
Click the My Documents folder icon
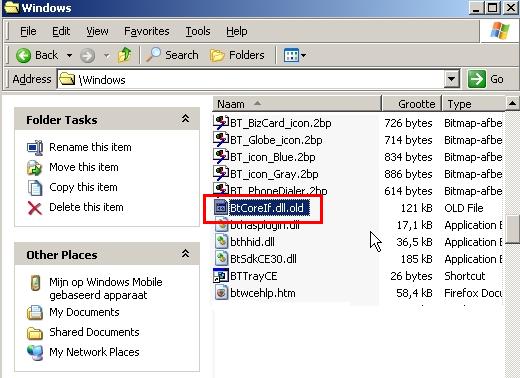pyautogui.click(x=35, y=313)
